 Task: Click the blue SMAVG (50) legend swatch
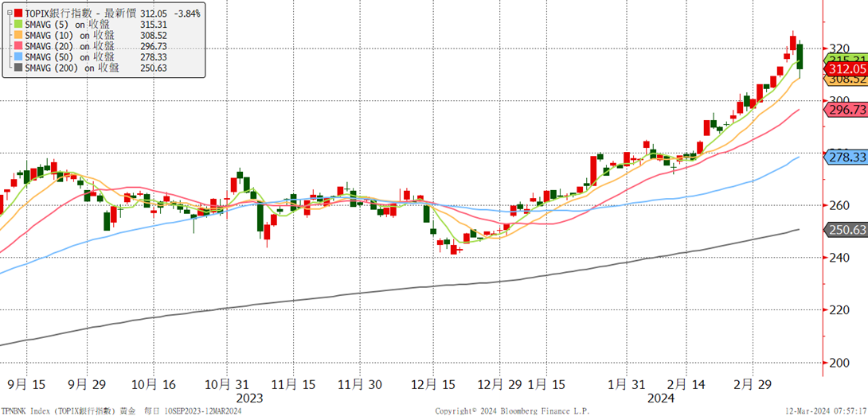coord(19,56)
